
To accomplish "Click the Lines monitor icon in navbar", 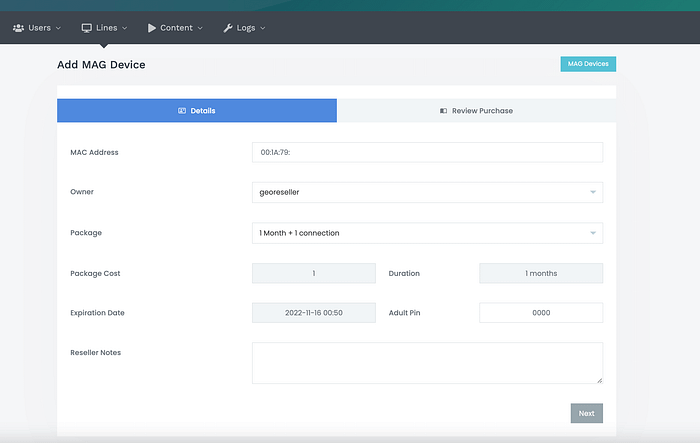I will pos(86,28).
